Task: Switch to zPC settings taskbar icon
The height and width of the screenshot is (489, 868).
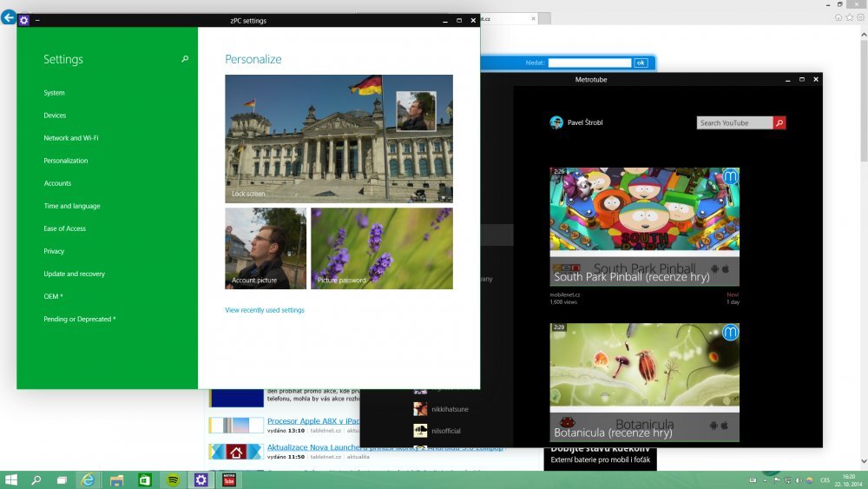Action: click(x=201, y=480)
